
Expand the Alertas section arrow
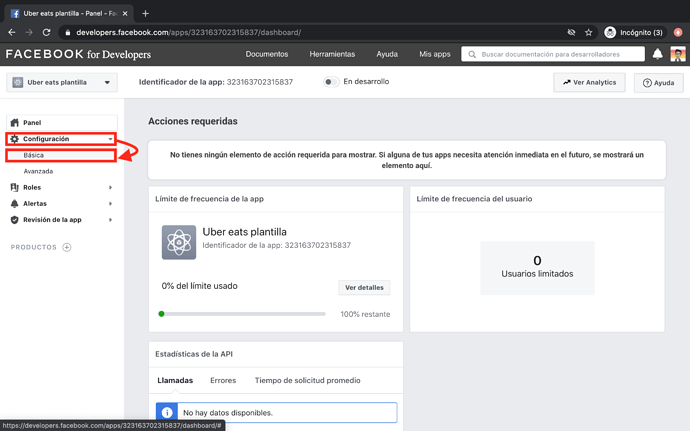click(110, 204)
